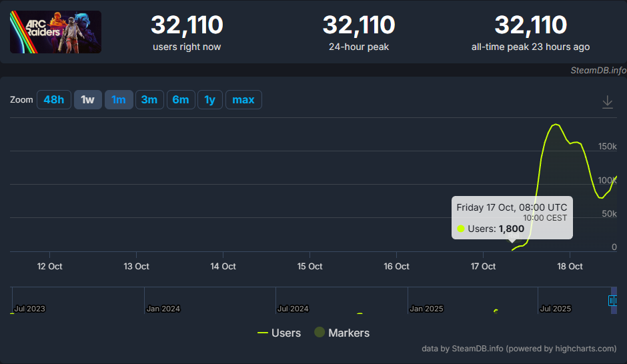Toggle the Users series in legend
This screenshot has height=364, width=627.
tap(279, 333)
